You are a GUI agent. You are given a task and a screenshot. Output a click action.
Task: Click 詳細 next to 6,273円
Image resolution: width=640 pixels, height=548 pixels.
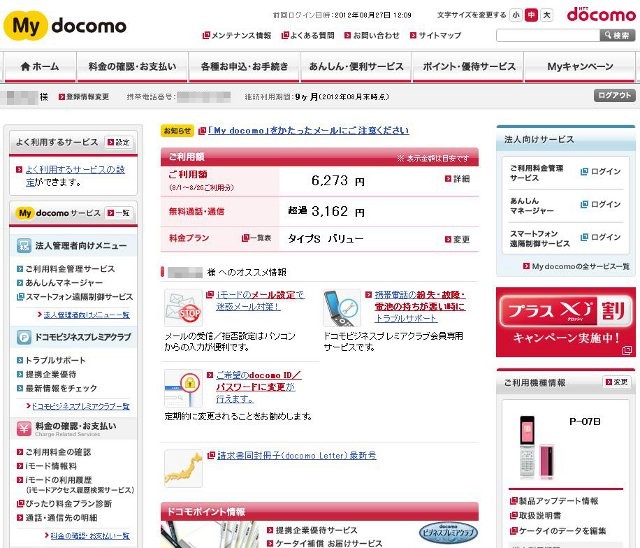457,179
